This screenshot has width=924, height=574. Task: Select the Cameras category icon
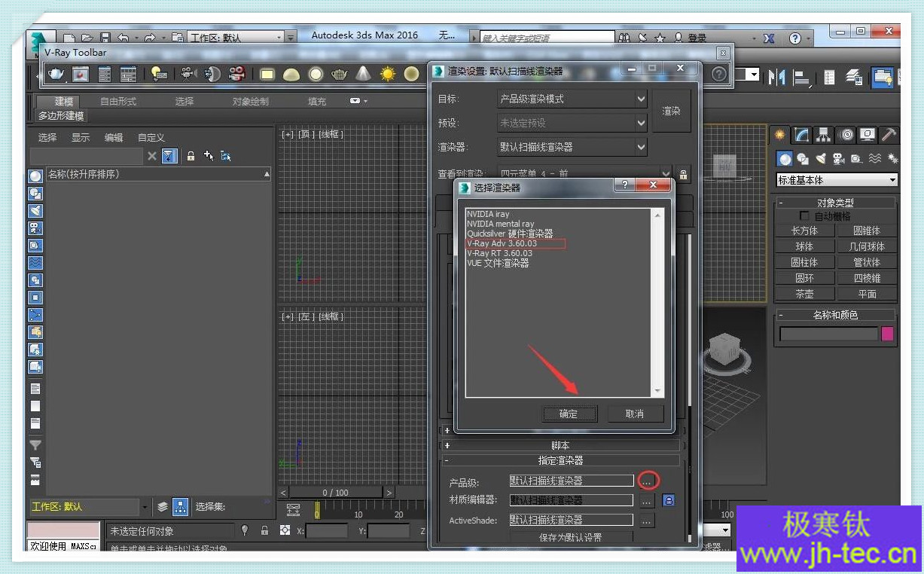coord(839,158)
